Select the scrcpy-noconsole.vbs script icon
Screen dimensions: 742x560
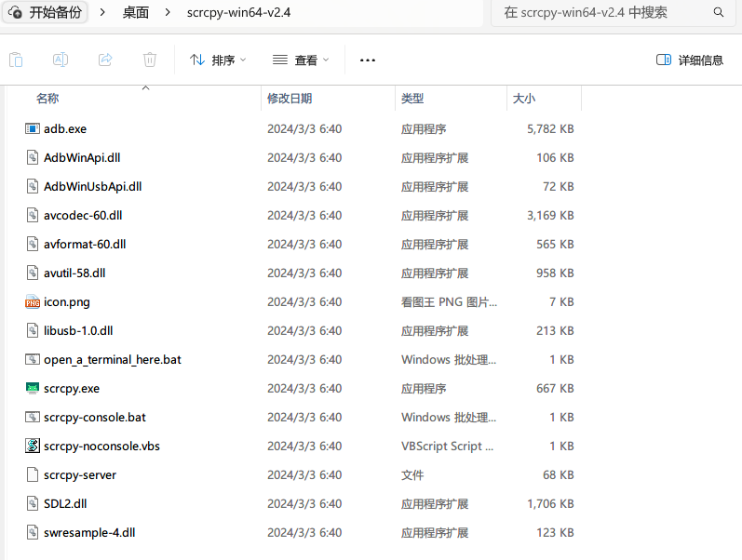(33, 446)
